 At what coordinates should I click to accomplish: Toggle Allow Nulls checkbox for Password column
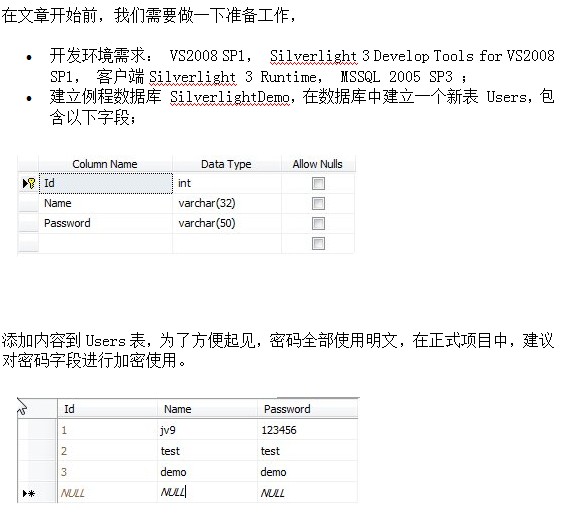click(x=318, y=224)
